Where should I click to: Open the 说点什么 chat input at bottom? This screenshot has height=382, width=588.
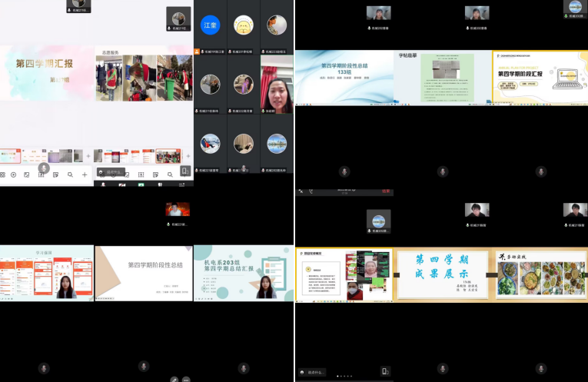tap(312, 372)
